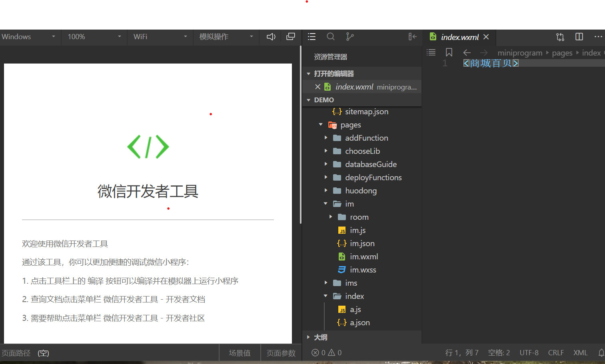The width and height of the screenshot is (605, 364).
Task: Open the WiFi network dropdown
Action: tap(160, 37)
